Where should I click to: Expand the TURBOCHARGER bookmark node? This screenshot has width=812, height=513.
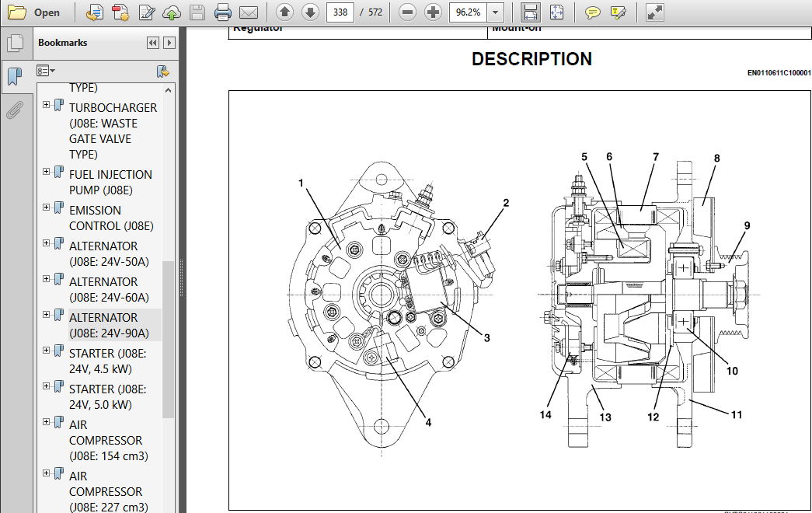click(46, 105)
